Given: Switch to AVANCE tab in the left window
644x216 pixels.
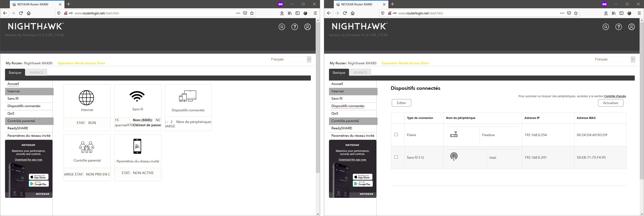Looking at the screenshot, I should [36, 72].
